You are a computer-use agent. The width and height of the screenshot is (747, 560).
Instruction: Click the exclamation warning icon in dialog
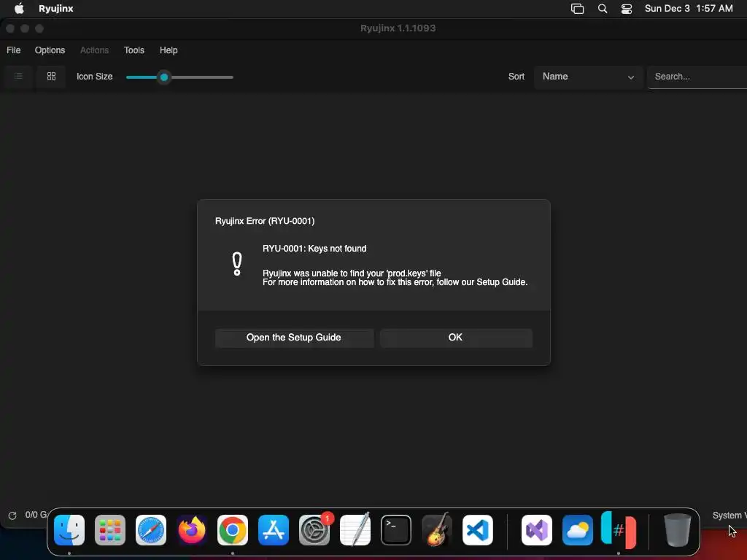click(237, 264)
